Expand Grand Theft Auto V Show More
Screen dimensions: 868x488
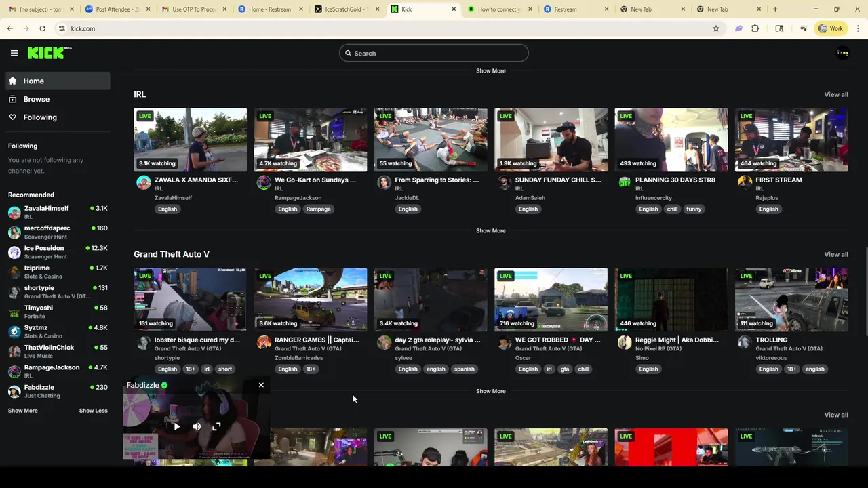point(490,391)
